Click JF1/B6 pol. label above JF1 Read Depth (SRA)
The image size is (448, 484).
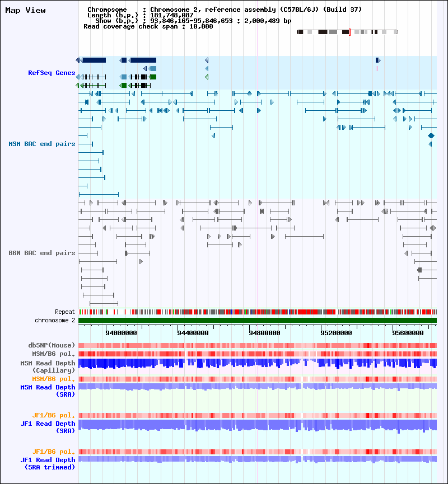pos(54,415)
